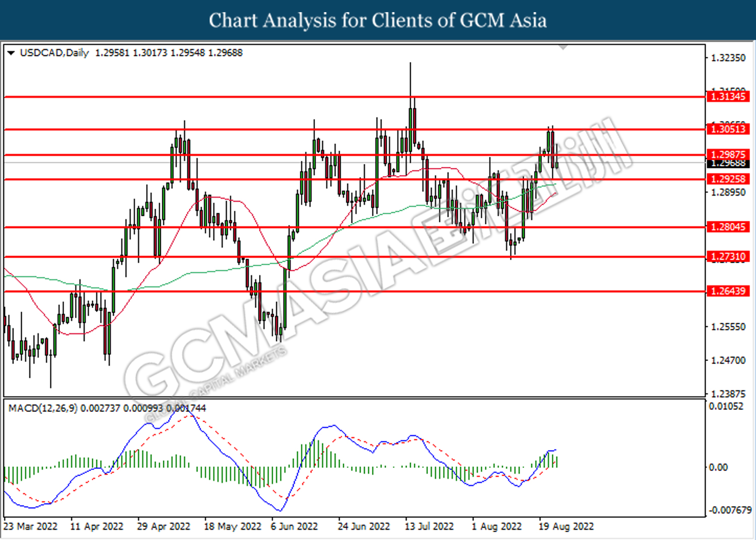756x540 pixels.
Task: Click the 6 Jun 2022 date label
Action: click(294, 526)
